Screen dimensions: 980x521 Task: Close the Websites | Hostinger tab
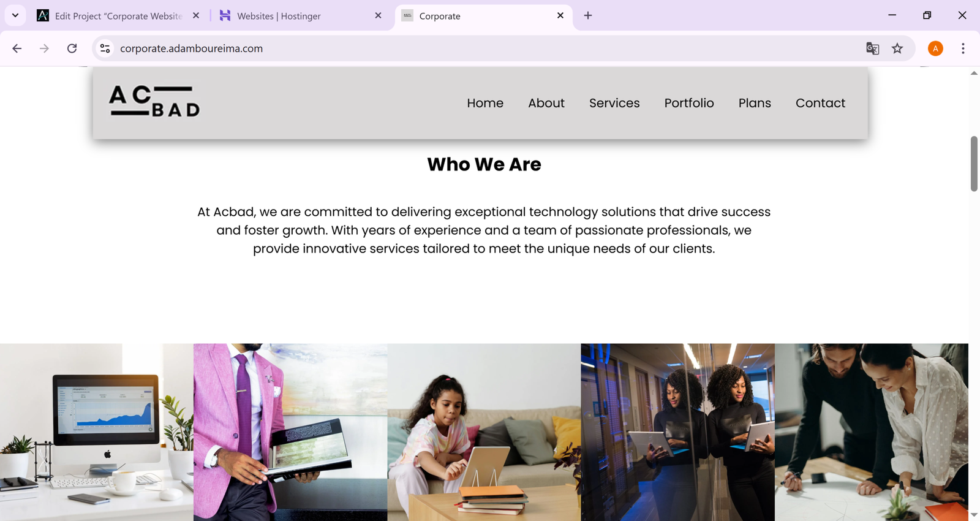tap(378, 15)
